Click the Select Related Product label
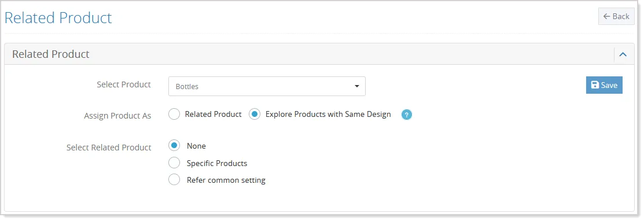 click(109, 147)
